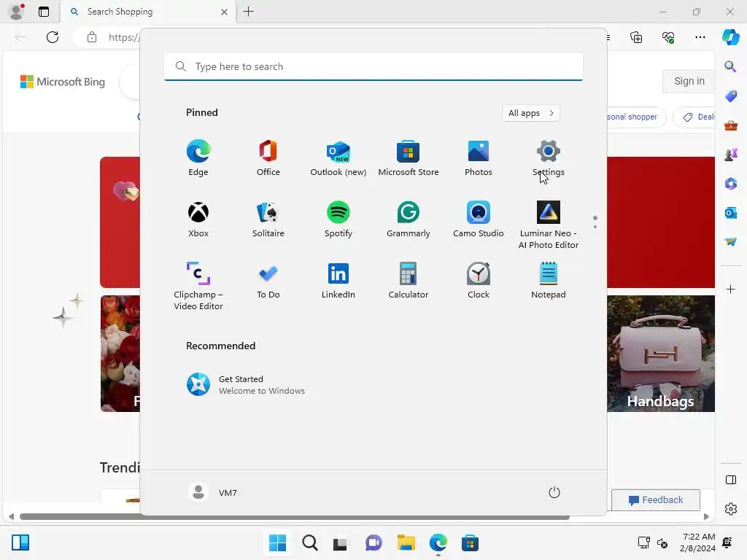Open Browser essentials in Edge

[668, 37]
